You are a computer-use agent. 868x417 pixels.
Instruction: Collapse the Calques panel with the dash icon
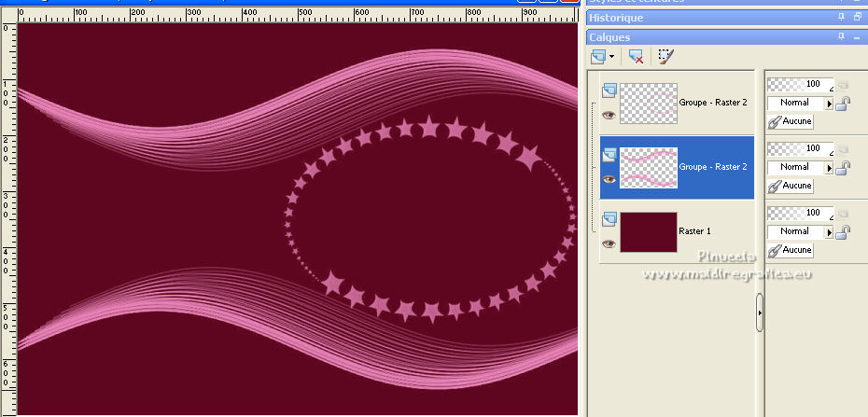857,37
